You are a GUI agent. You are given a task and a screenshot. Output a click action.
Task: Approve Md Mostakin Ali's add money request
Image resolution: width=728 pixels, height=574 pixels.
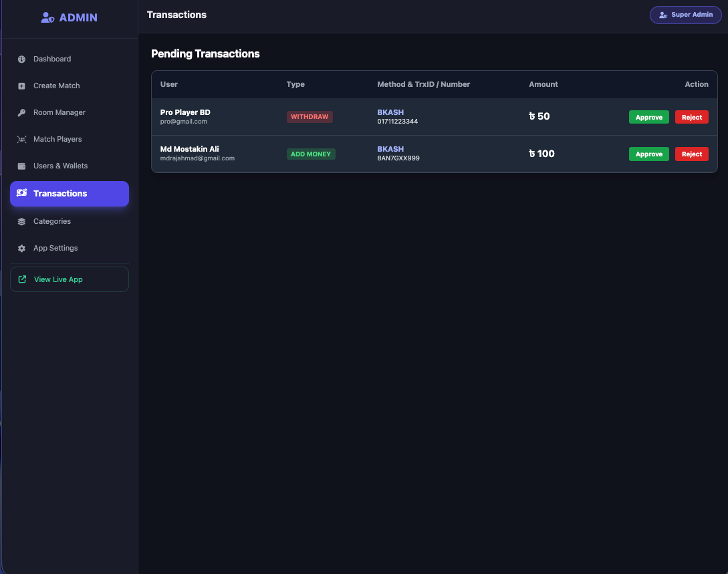tap(648, 154)
